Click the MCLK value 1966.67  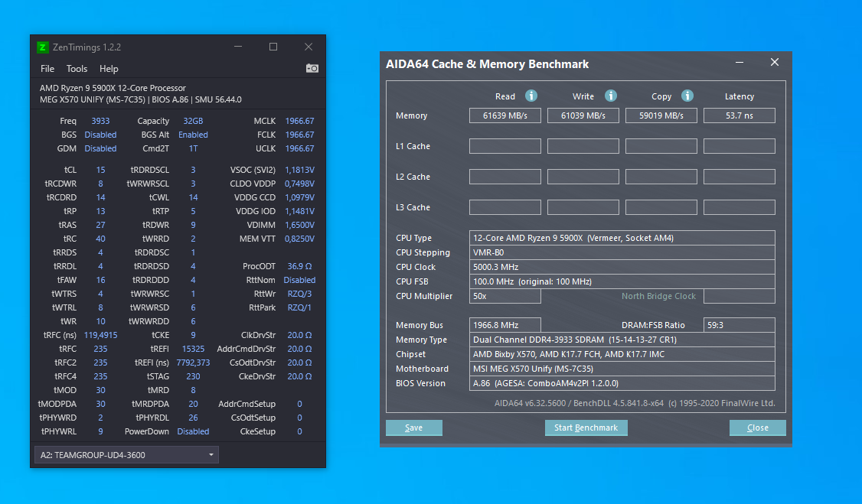(x=299, y=121)
